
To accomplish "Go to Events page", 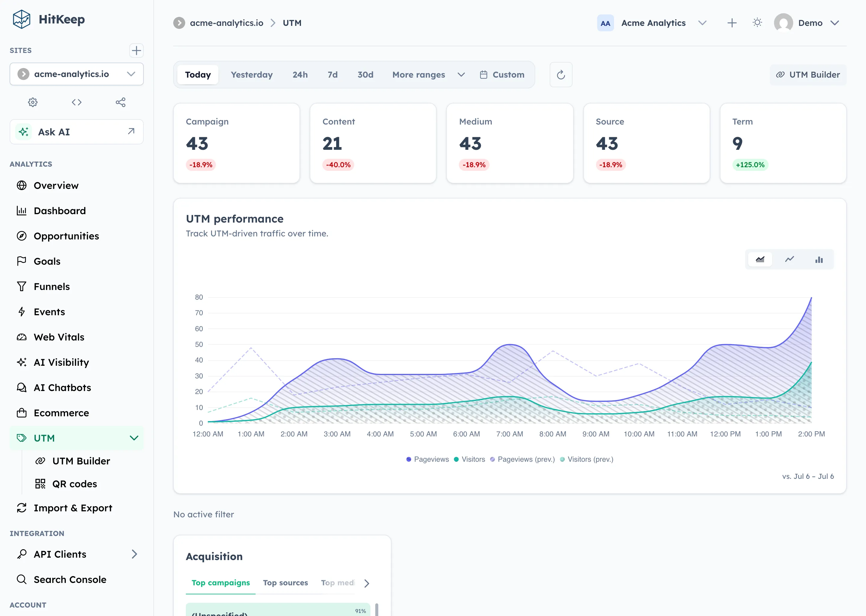I will 77,312.
